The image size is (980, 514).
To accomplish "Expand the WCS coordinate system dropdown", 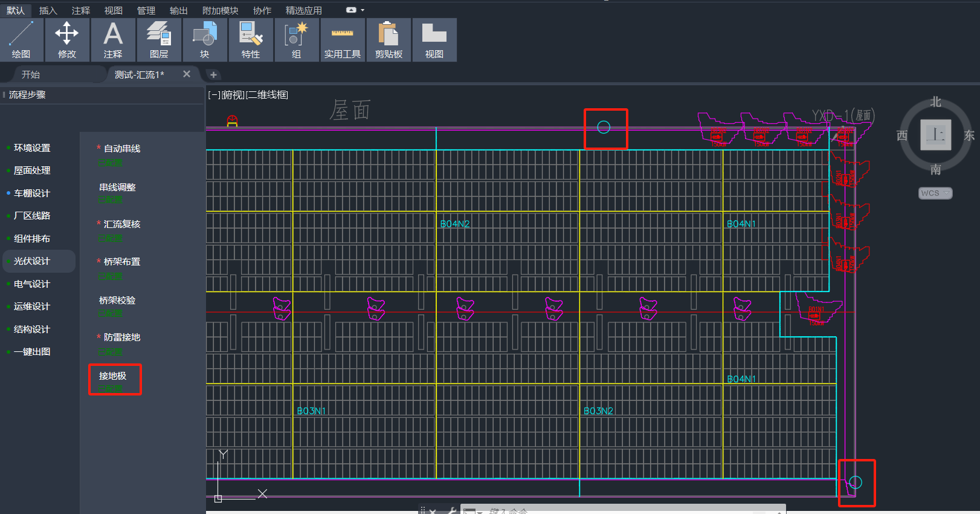I will (935, 193).
